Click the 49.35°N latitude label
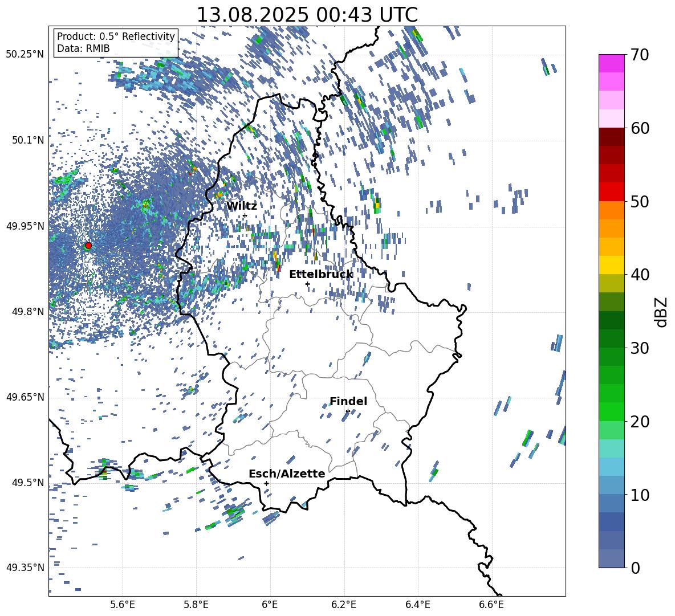Viewport: 675px width, 616px height. 25,568
